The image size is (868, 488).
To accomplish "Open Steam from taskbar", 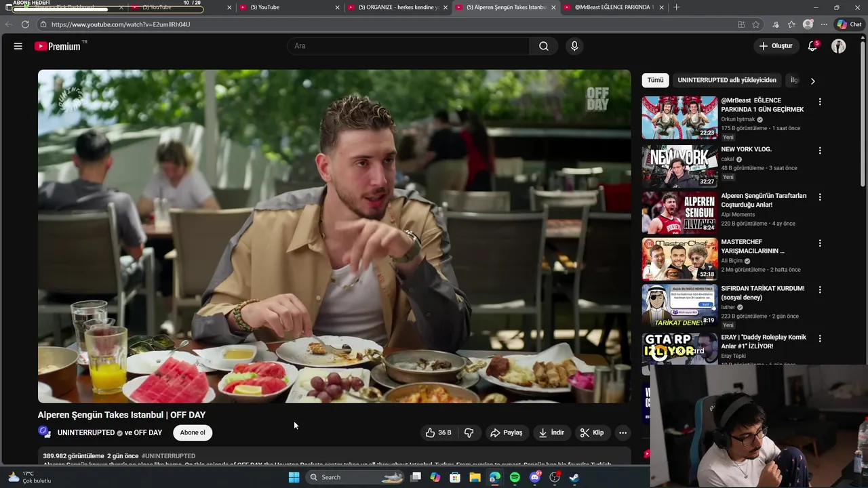I will tap(574, 477).
